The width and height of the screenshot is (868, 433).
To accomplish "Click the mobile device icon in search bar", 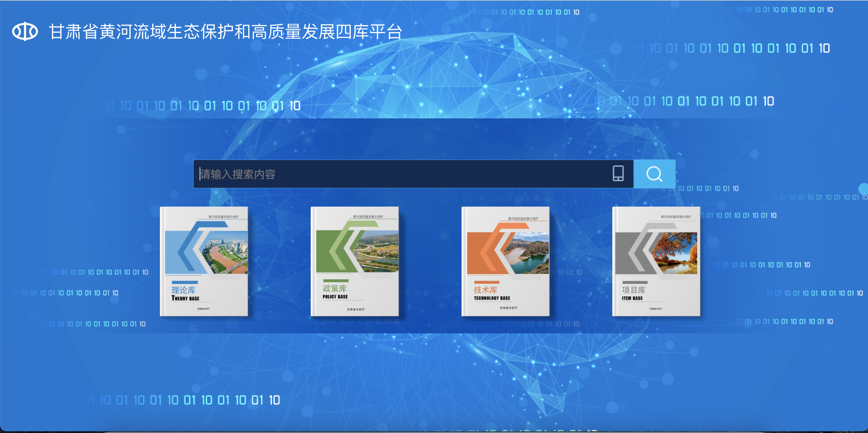I will point(618,173).
